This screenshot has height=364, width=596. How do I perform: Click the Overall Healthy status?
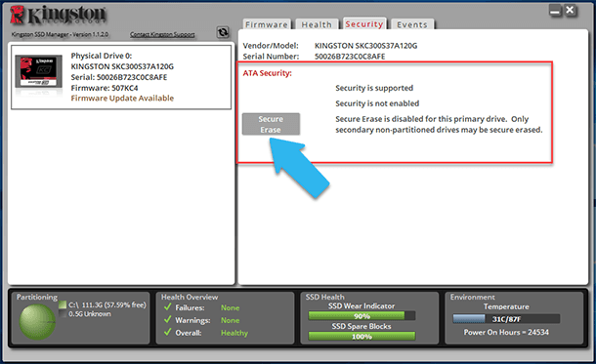click(234, 333)
